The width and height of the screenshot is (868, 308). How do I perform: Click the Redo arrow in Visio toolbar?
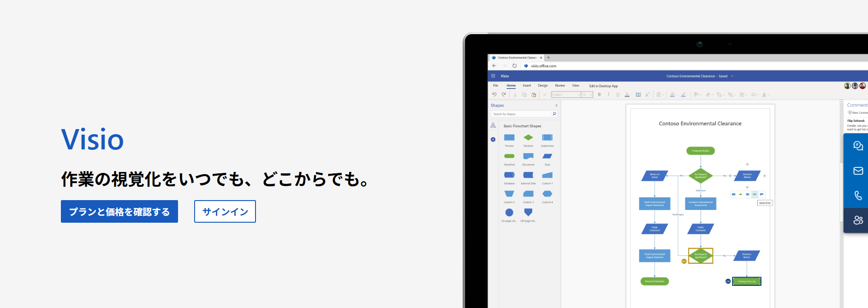[x=504, y=95]
